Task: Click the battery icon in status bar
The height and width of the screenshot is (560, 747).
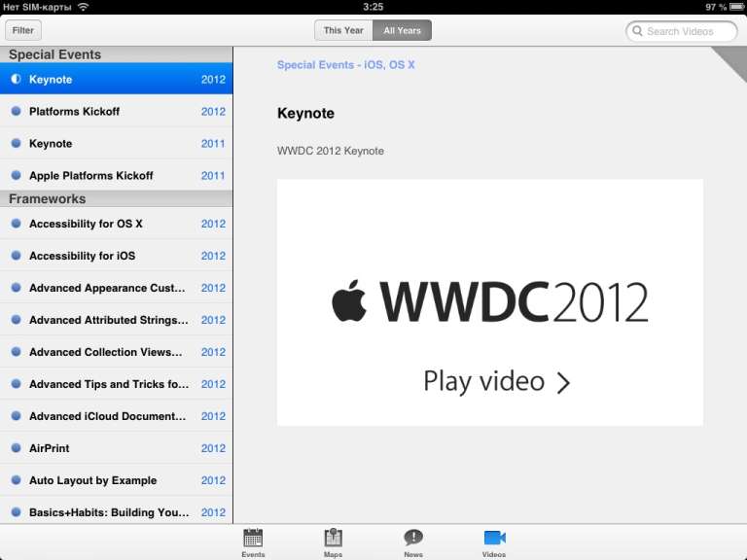Action: [x=736, y=7]
